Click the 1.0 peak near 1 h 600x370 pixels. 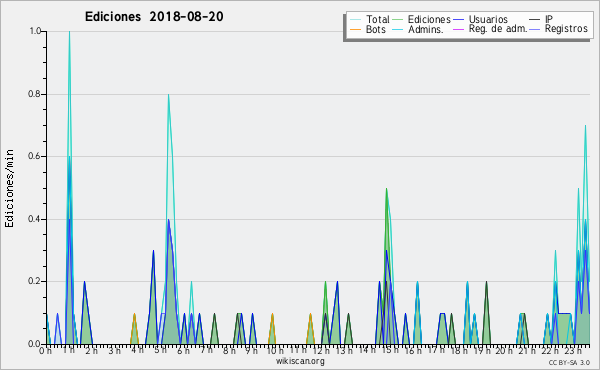tap(69, 32)
